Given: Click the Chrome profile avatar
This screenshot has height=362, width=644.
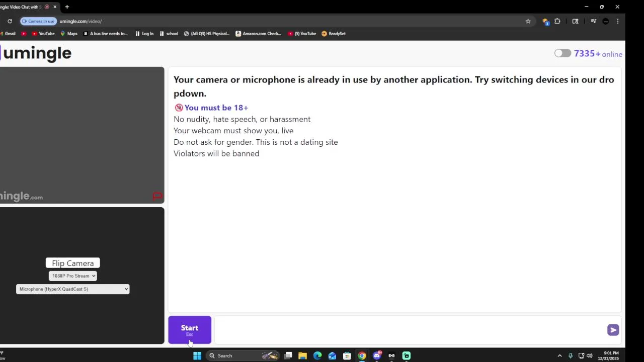Looking at the screenshot, I should point(605,21).
